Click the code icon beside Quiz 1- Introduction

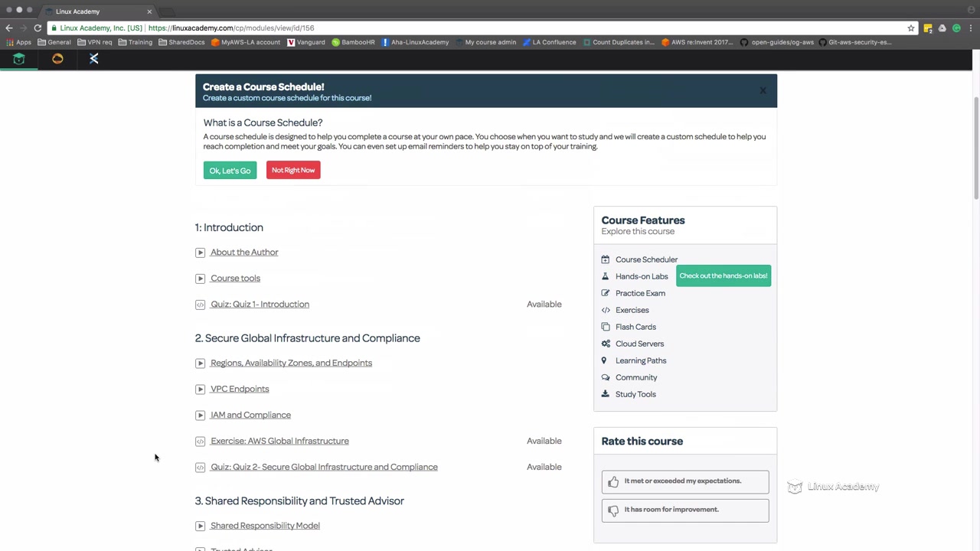(200, 305)
